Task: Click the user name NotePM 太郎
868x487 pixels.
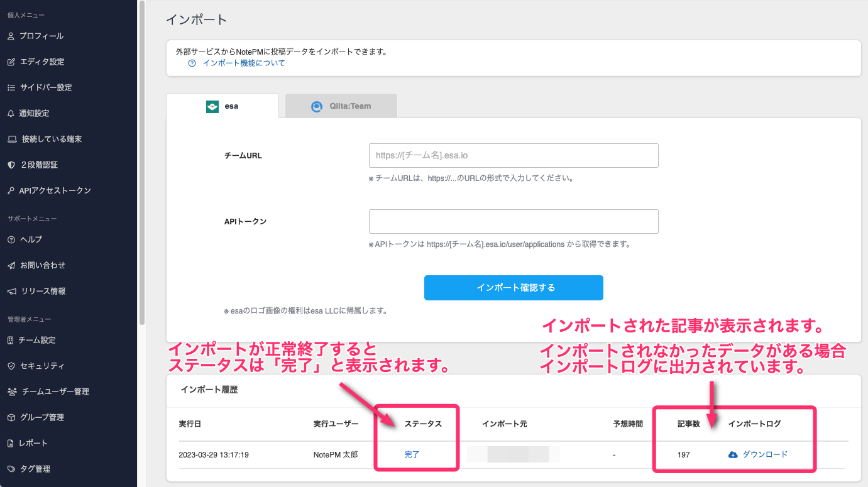Action: coord(336,455)
